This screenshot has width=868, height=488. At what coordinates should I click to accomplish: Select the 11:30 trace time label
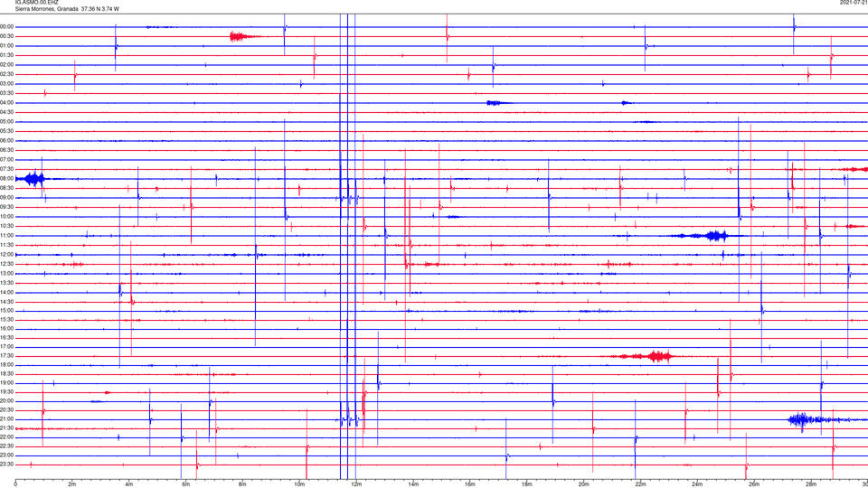pos(7,245)
